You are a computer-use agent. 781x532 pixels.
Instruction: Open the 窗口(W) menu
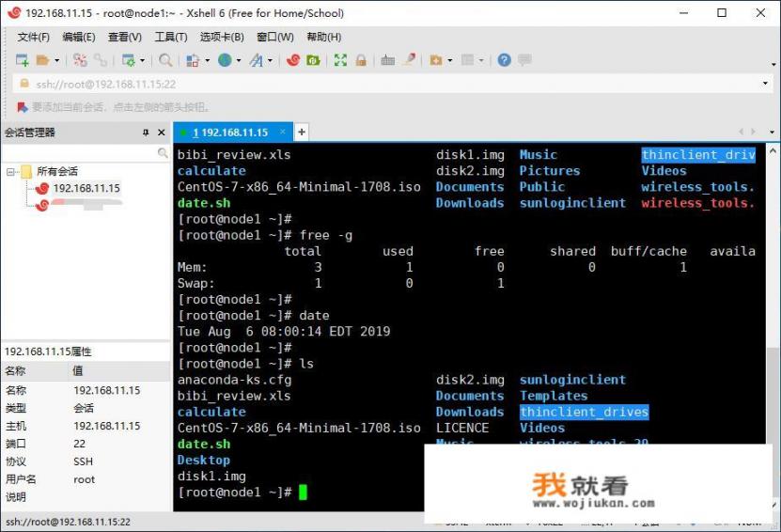pyautogui.click(x=275, y=37)
